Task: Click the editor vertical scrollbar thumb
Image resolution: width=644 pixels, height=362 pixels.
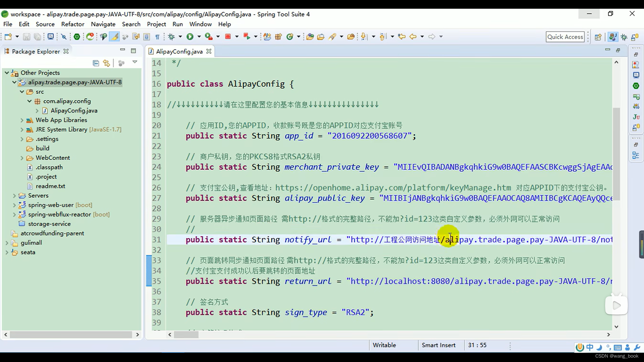Action: coord(616,154)
